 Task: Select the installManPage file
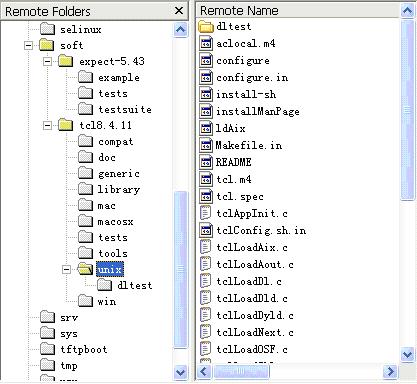[258, 111]
